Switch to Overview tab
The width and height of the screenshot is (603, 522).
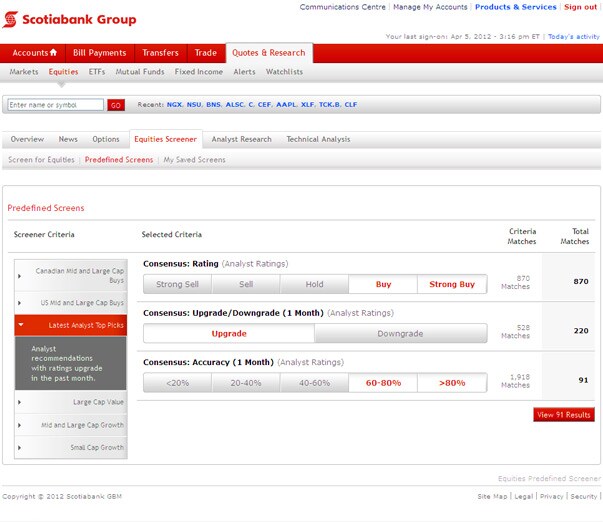coord(27,139)
